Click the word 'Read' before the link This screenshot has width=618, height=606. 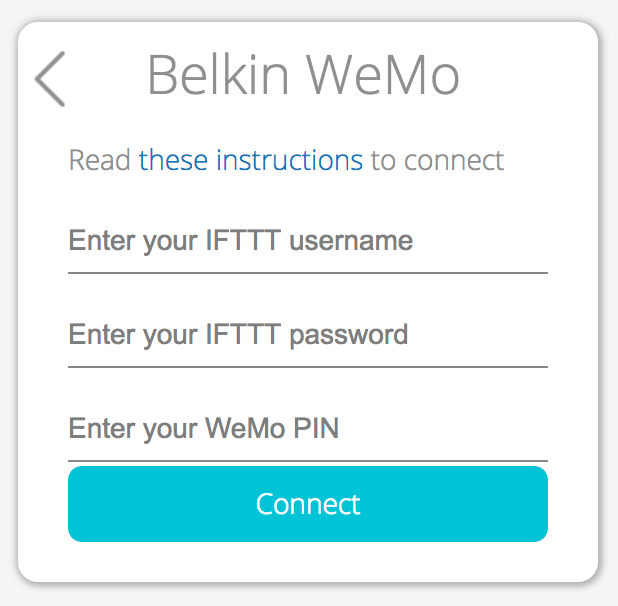click(x=100, y=160)
